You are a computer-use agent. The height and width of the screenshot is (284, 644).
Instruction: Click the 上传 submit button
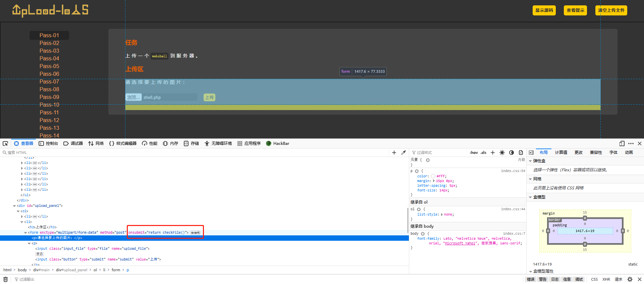coord(209,97)
